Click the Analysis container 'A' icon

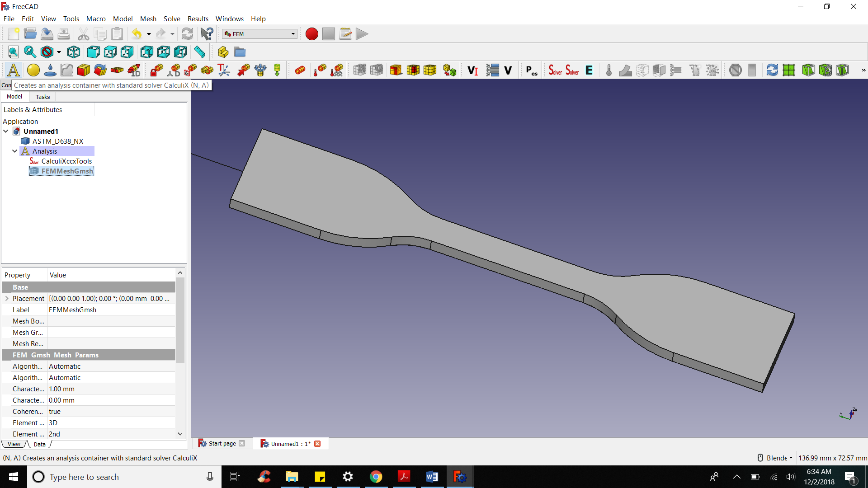14,70
